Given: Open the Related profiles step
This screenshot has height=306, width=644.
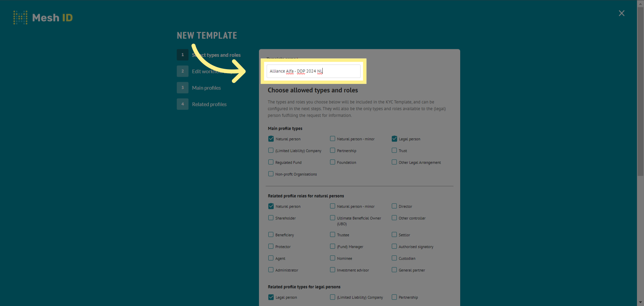Looking at the screenshot, I should (209, 104).
